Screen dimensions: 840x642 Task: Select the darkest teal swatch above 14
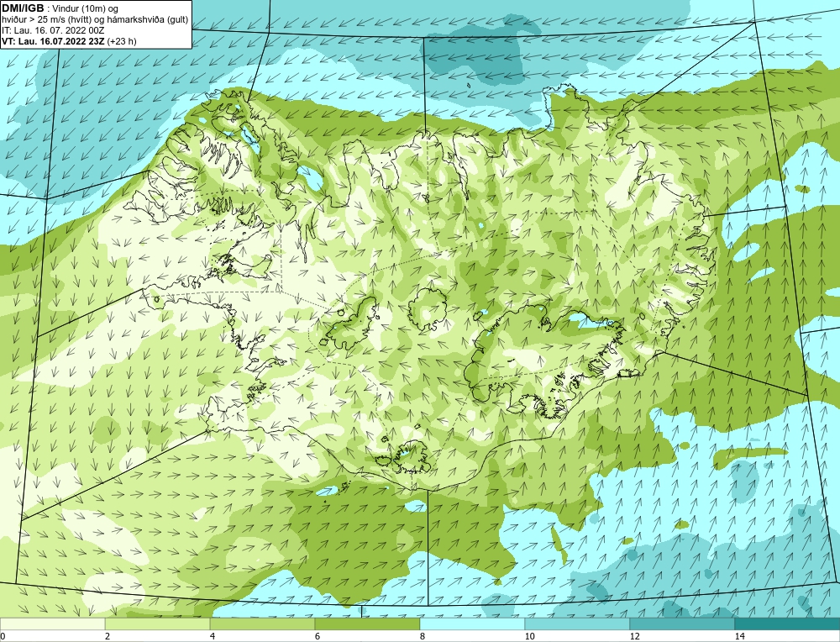788,624
